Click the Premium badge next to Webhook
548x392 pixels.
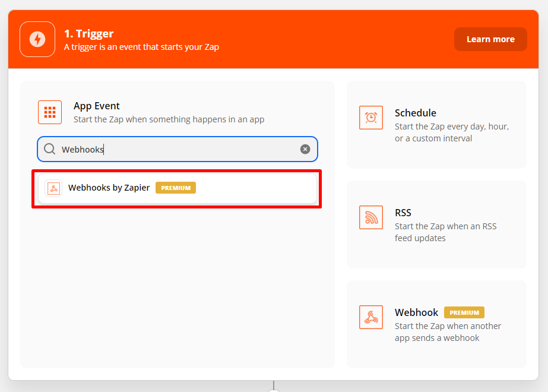pos(464,312)
